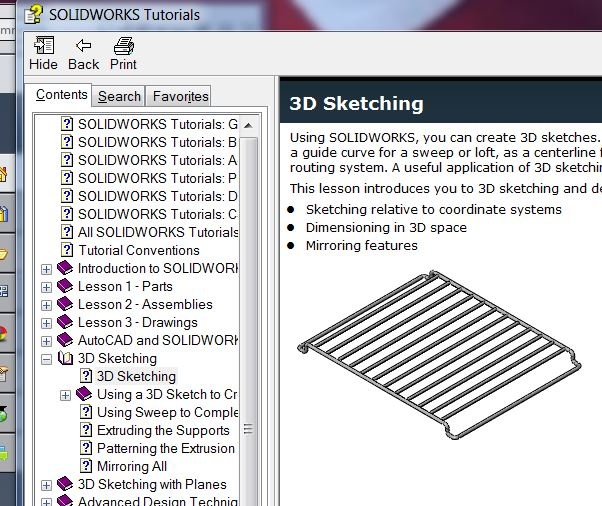Click the 3D Sketching with Planes book icon

[x=65, y=484]
